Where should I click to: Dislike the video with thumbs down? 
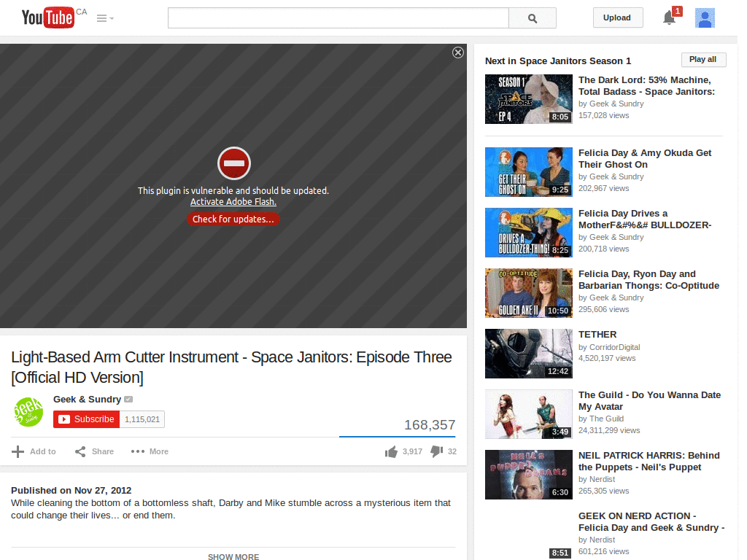[x=436, y=451]
